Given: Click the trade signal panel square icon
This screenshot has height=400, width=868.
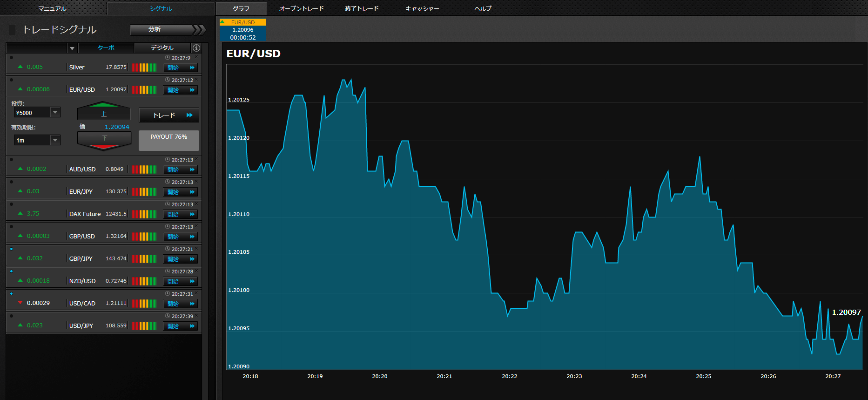Looking at the screenshot, I should click(12, 30).
